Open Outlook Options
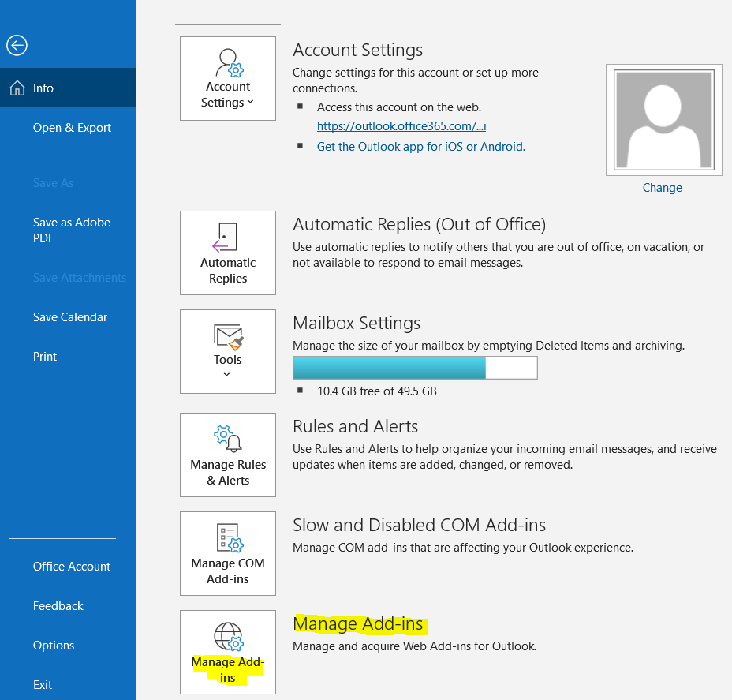Image resolution: width=732 pixels, height=700 pixels. [x=54, y=646]
